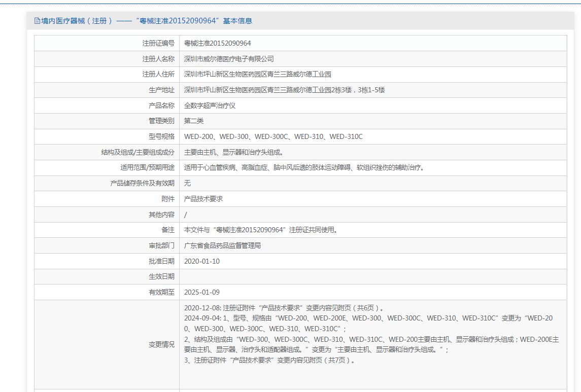This screenshot has width=581, height=392.
Task: Click the document icon beside 境内医疗器械 heading
Action: coord(37,21)
